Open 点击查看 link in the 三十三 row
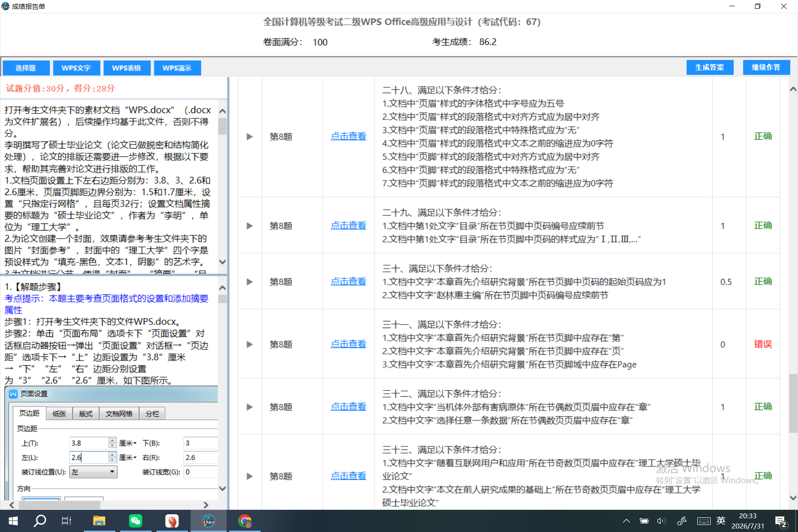Image resolution: width=798 pixels, height=532 pixels. (x=348, y=476)
